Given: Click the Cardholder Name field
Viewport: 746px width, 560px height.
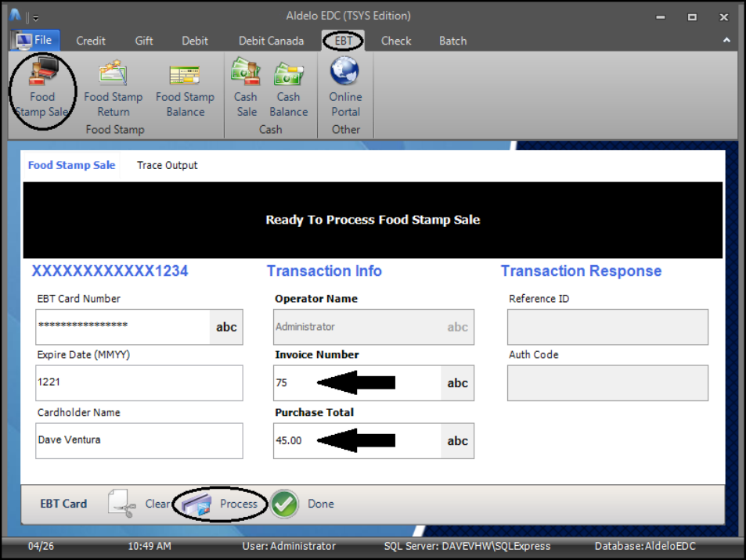Looking at the screenshot, I should tap(139, 440).
